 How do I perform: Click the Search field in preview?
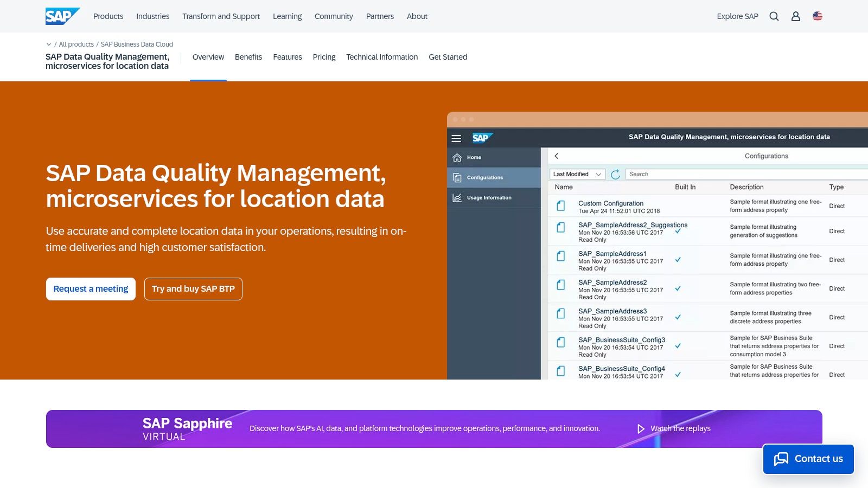(x=746, y=174)
